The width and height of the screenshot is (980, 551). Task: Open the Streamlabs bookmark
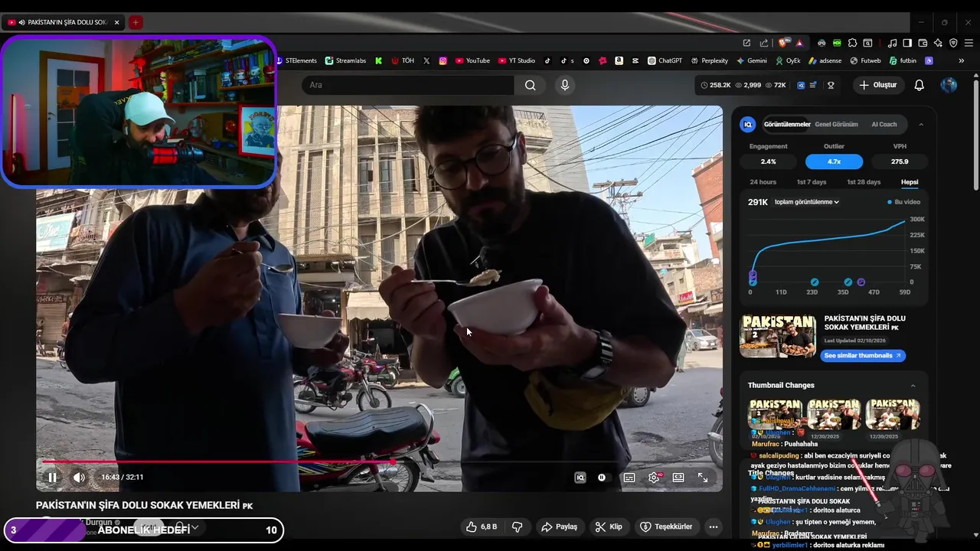point(345,60)
